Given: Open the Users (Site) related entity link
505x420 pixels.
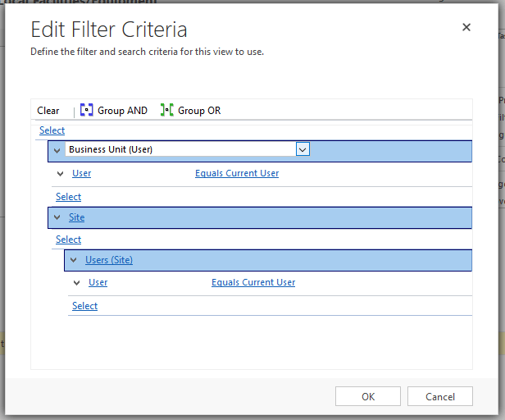Looking at the screenshot, I should click(x=109, y=260).
